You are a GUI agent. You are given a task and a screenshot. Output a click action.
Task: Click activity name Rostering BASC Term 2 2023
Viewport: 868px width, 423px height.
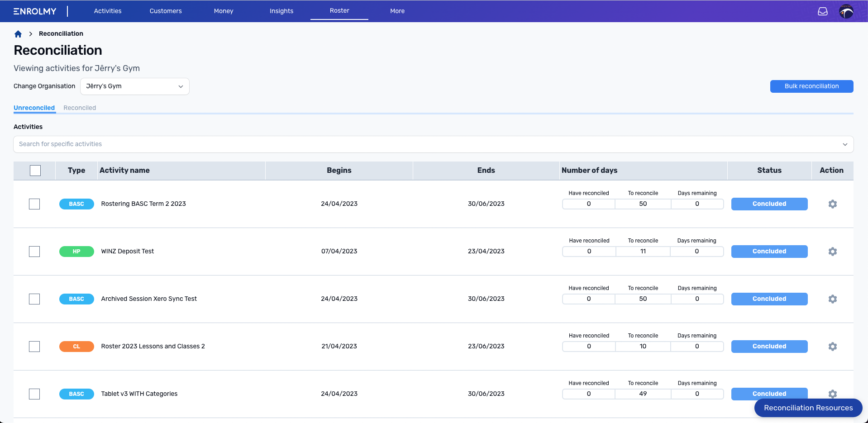(x=143, y=204)
